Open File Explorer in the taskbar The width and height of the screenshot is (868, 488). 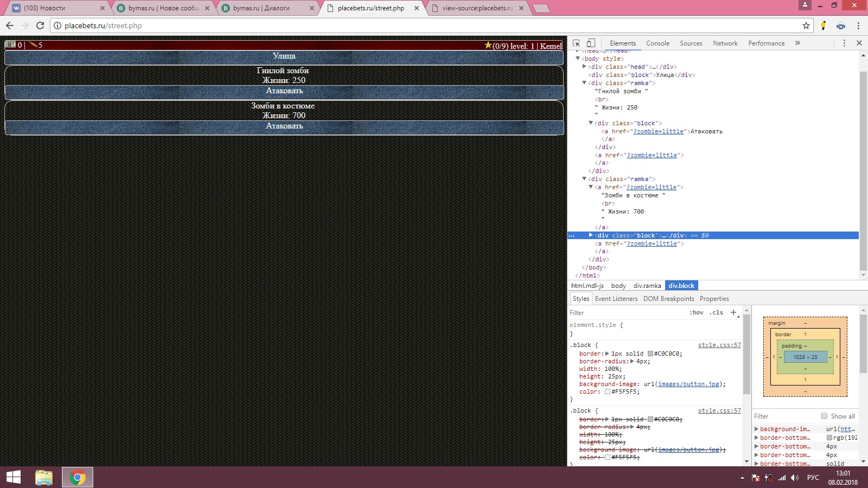[43, 478]
